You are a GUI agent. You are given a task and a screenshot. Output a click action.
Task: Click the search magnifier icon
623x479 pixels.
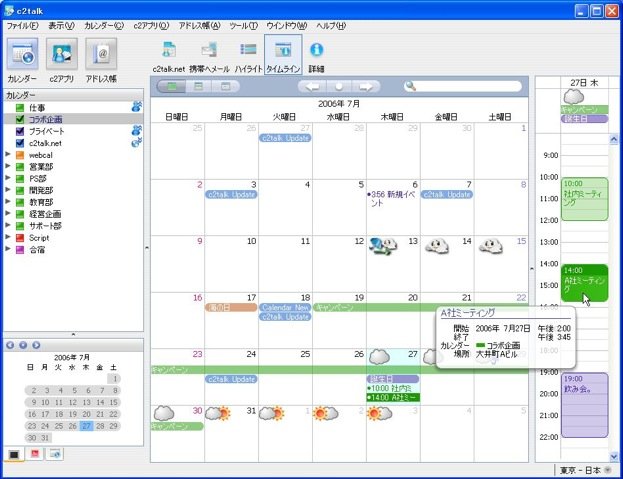[411, 86]
